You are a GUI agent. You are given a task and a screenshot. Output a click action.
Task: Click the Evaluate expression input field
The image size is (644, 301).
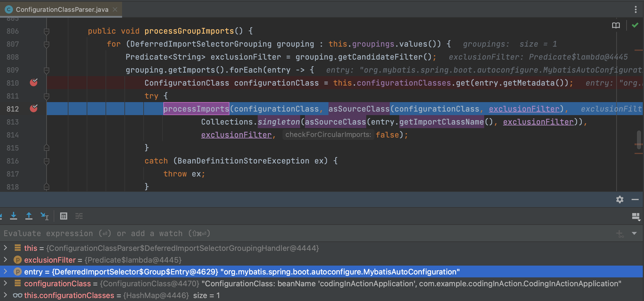point(295,233)
